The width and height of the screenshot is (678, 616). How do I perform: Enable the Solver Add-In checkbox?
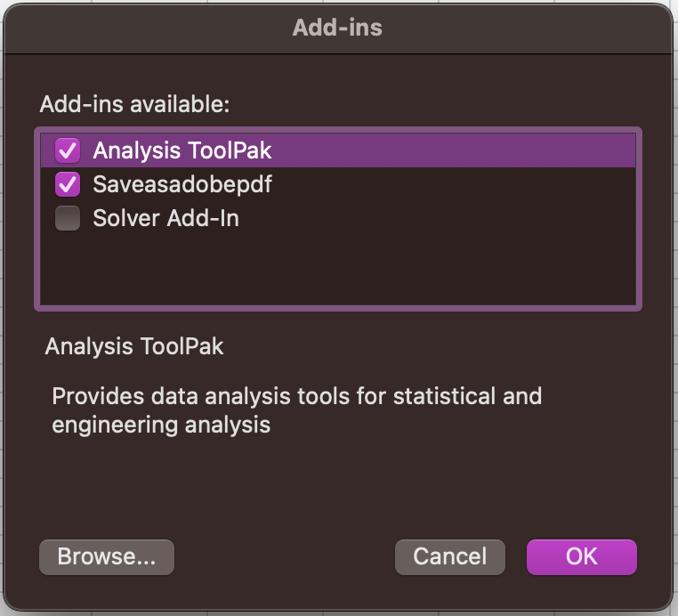68,218
